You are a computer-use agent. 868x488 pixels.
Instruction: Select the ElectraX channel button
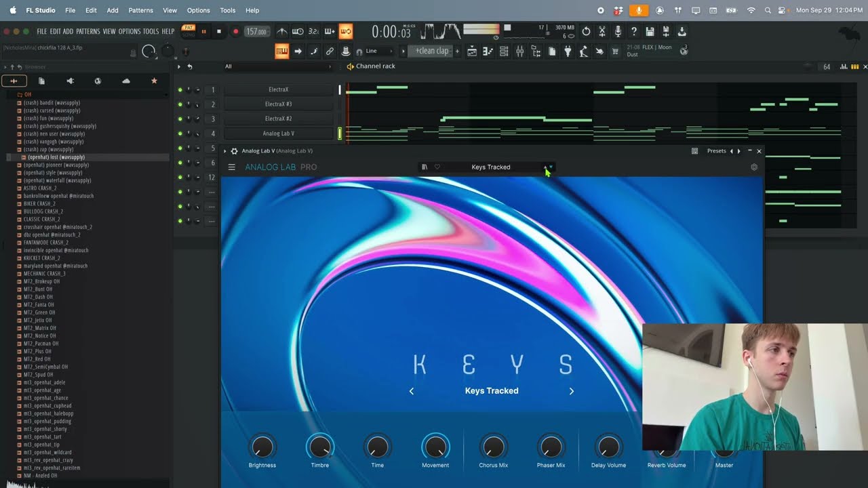point(279,89)
